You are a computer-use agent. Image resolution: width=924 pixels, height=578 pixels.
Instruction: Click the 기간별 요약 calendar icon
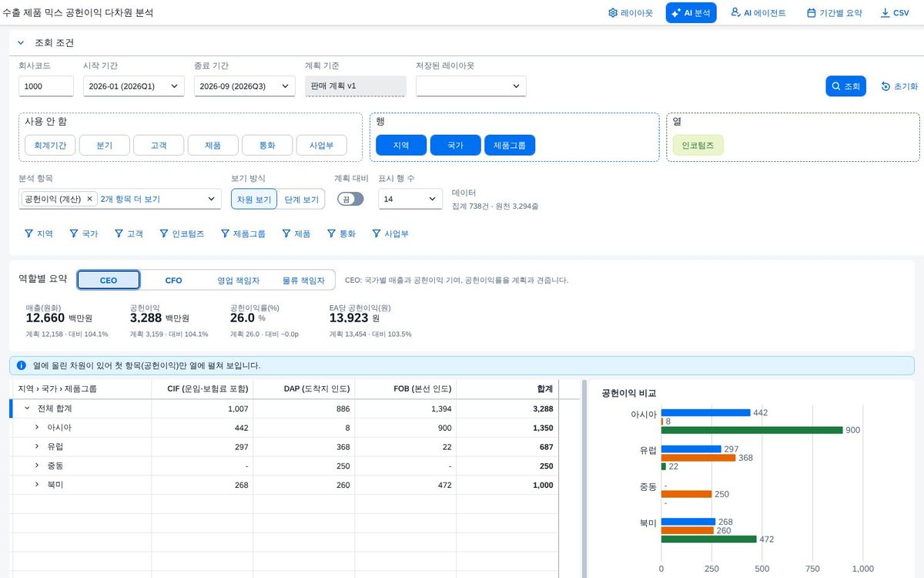[811, 13]
